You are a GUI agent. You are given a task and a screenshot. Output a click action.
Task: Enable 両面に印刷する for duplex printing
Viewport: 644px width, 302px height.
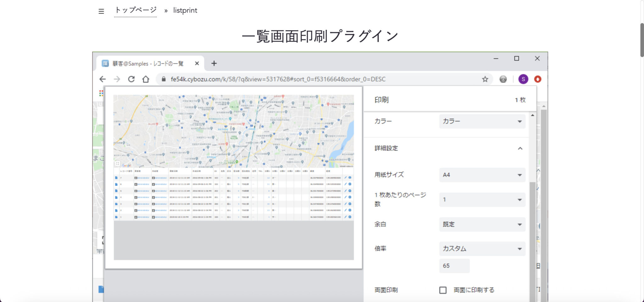[443, 290]
